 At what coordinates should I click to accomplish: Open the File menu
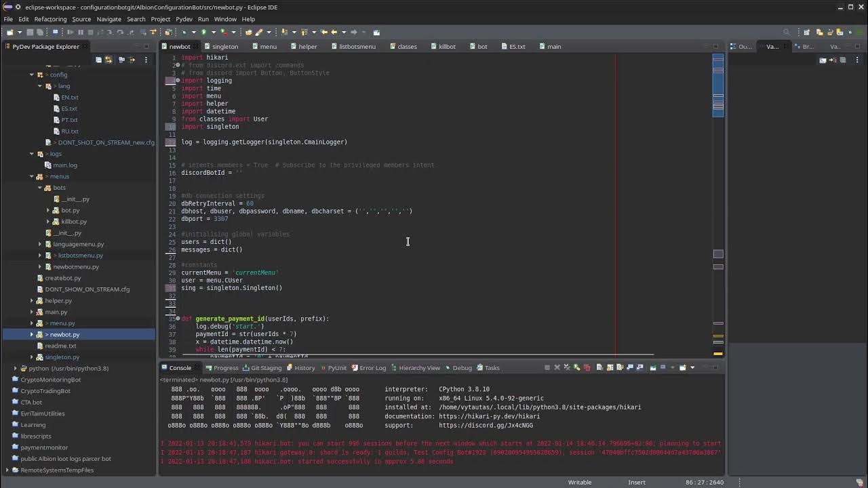tap(8, 19)
